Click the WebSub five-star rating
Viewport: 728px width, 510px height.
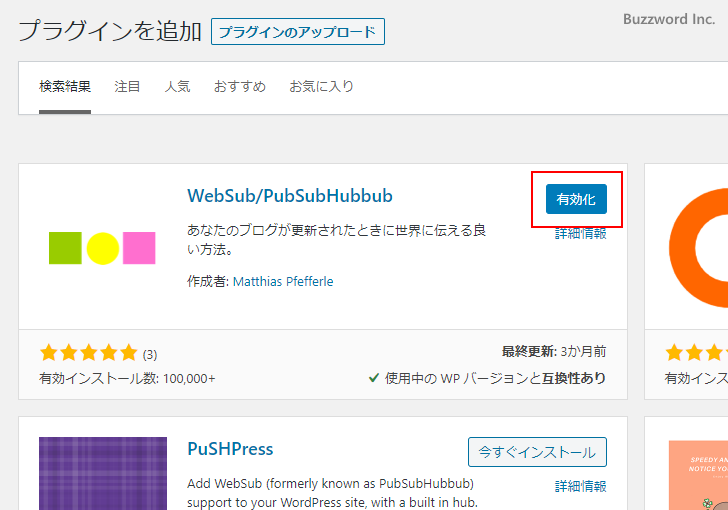(x=89, y=353)
